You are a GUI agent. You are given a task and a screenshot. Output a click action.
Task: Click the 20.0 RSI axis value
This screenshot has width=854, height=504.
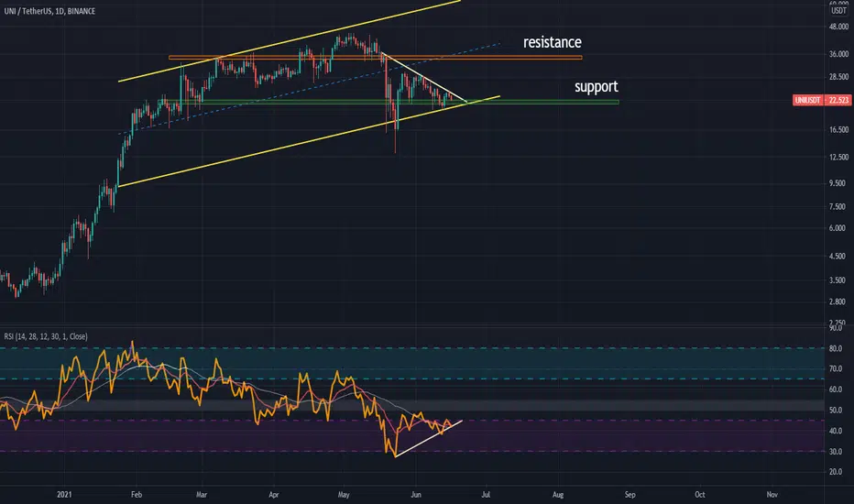(x=836, y=473)
